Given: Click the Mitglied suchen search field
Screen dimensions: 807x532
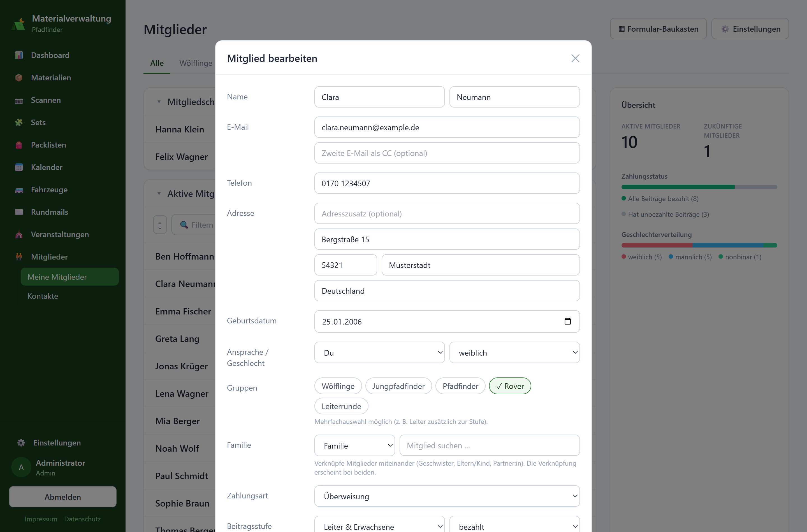Looking at the screenshot, I should (x=489, y=445).
